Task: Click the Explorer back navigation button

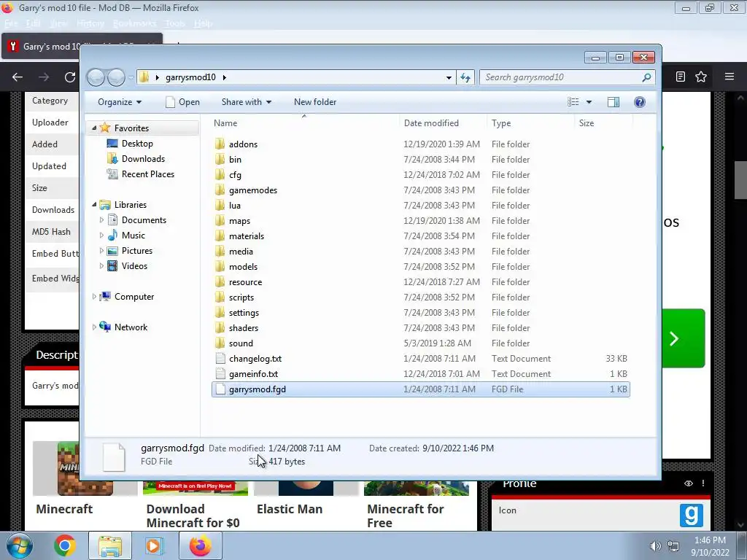Action: pos(96,77)
